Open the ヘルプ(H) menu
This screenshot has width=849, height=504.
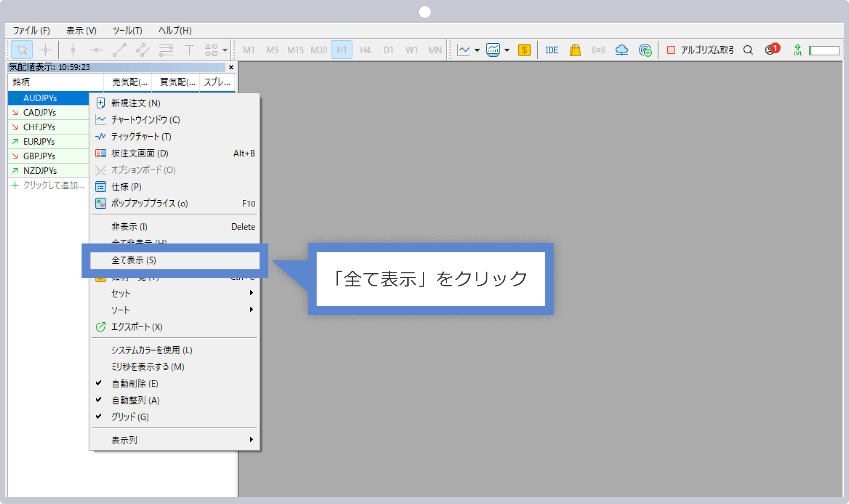pyautogui.click(x=175, y=31)
